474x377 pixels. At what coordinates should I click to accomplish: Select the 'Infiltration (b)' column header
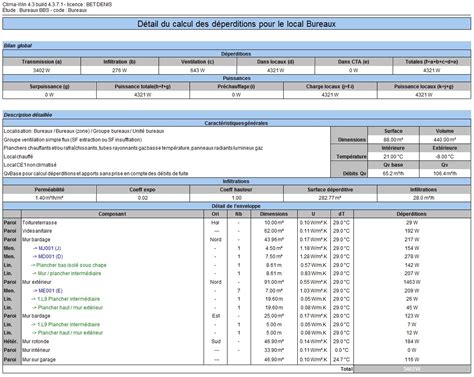click(119, 62)
